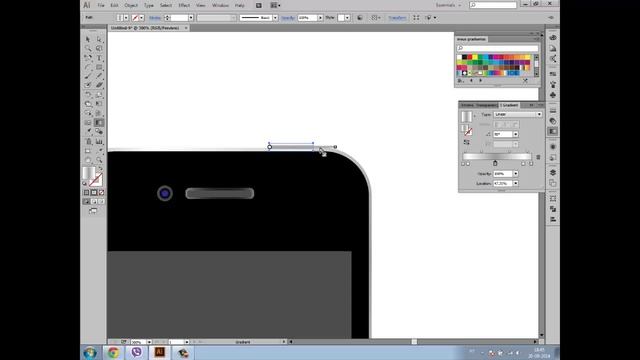Screen dimensions: 640x360
Task: Select the Eraser tool
Action: [99, 85]
